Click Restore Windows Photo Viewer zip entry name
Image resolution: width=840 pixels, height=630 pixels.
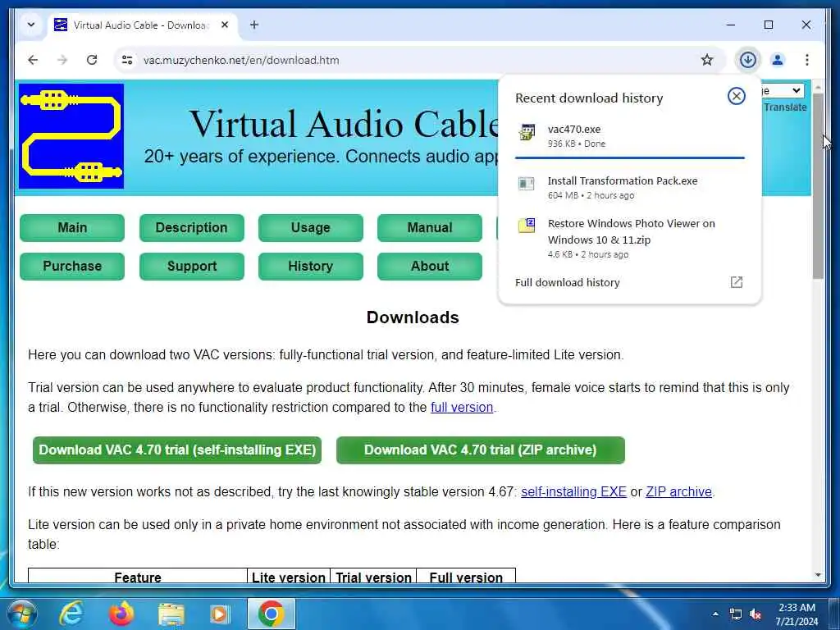click(631, 231)
